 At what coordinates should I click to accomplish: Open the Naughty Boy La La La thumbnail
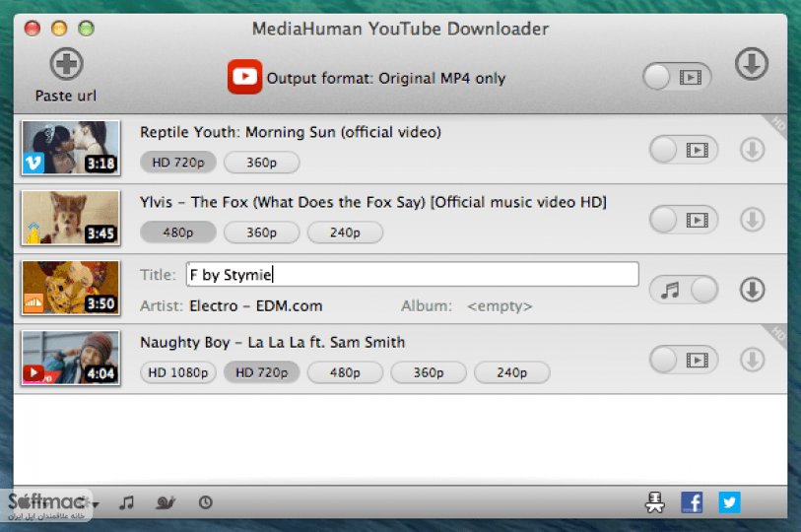(x=71, y=358)
